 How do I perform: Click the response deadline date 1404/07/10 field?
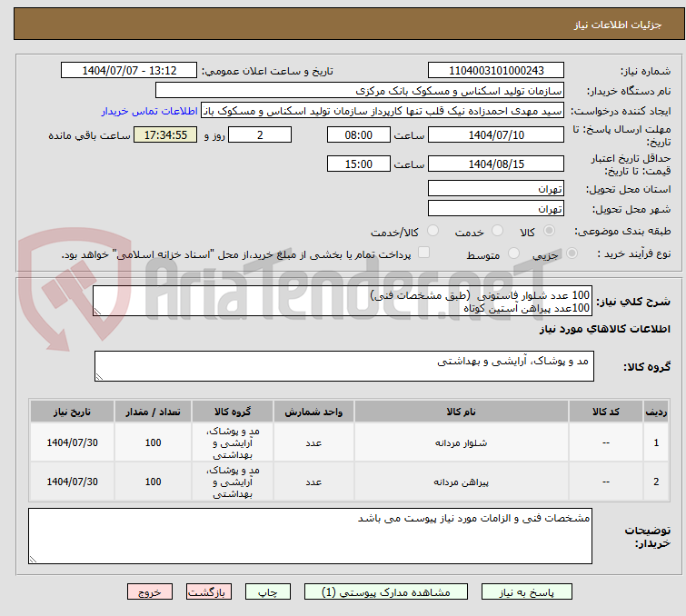tap(496, 134)
